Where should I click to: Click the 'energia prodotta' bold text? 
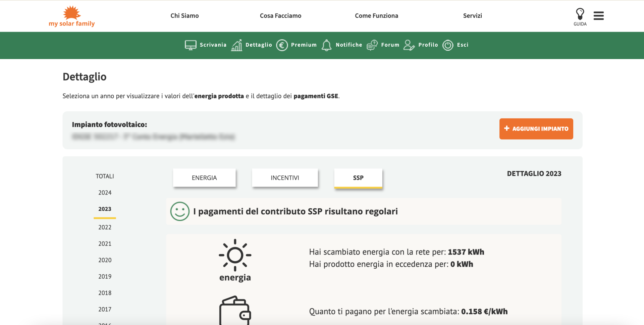219,96
